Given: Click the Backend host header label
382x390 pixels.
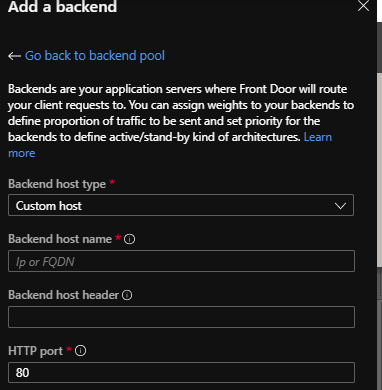Looking at the screenshot, I should [x=63, y=295].
